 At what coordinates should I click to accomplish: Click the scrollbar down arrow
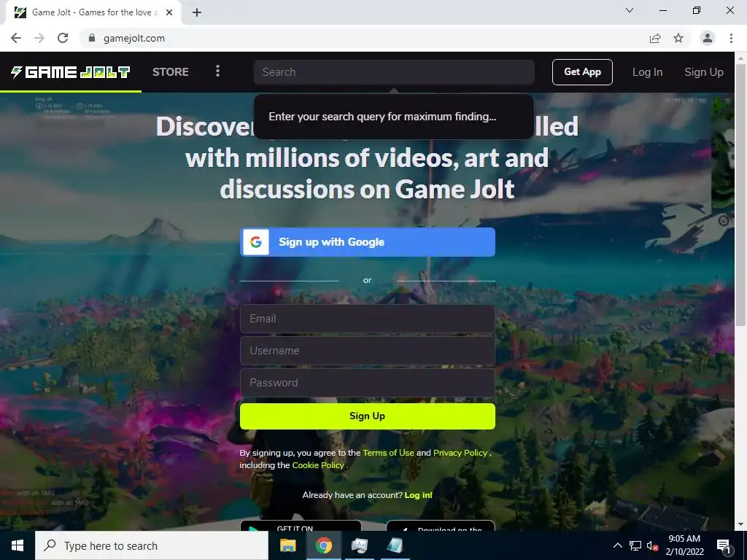[x=741, y=525]
